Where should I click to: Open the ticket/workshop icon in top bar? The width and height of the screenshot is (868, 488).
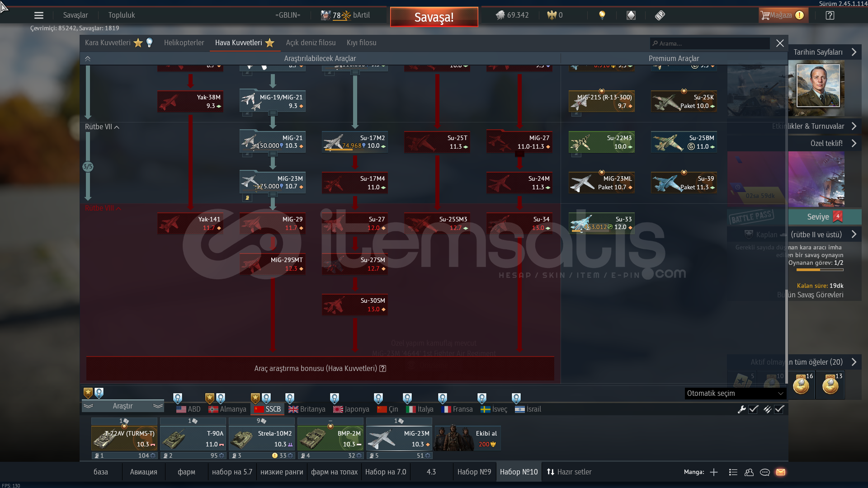(x=660, y=15)
